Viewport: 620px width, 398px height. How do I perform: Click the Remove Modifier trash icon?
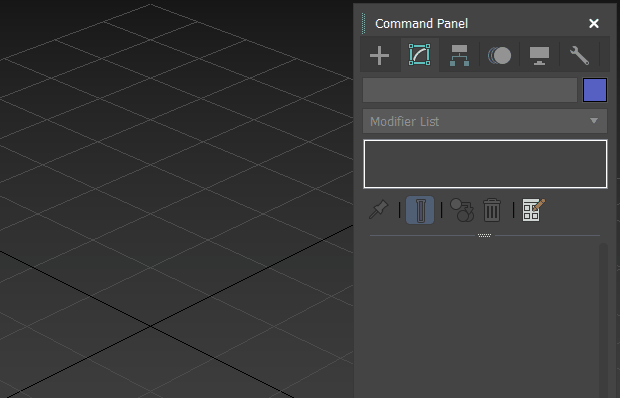tap(492, 210)
